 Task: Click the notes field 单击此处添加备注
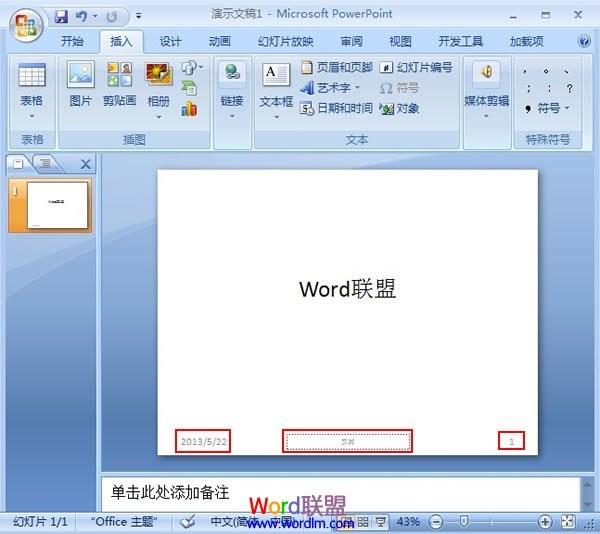point(341,493)
